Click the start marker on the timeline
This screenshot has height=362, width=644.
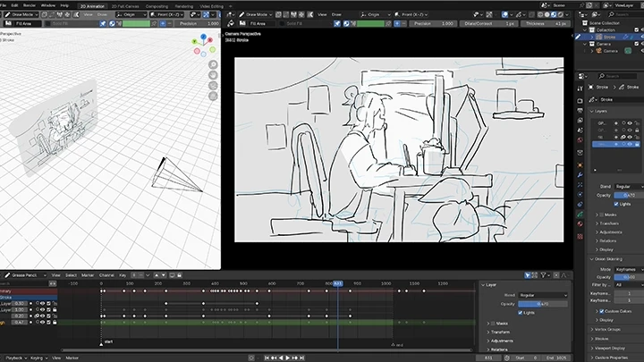(x=102, y=343)
